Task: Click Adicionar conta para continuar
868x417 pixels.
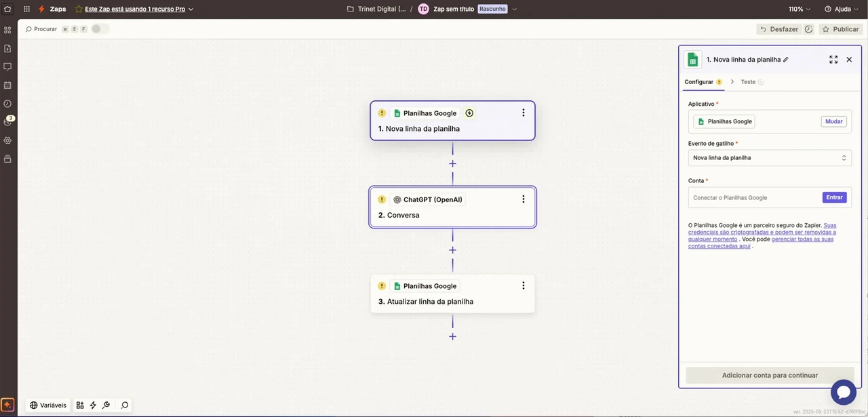Action: pos(770,375)
